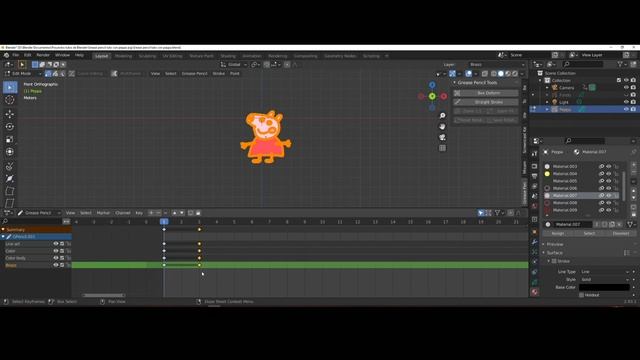Toggle camera view with the camera gizmo

click(x=442, y=137)
